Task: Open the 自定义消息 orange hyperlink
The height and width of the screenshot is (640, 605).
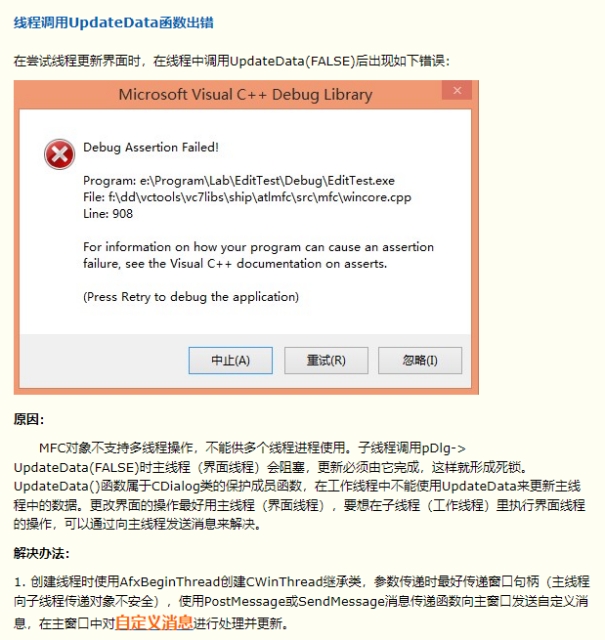Action: click(x=154, y=623)
